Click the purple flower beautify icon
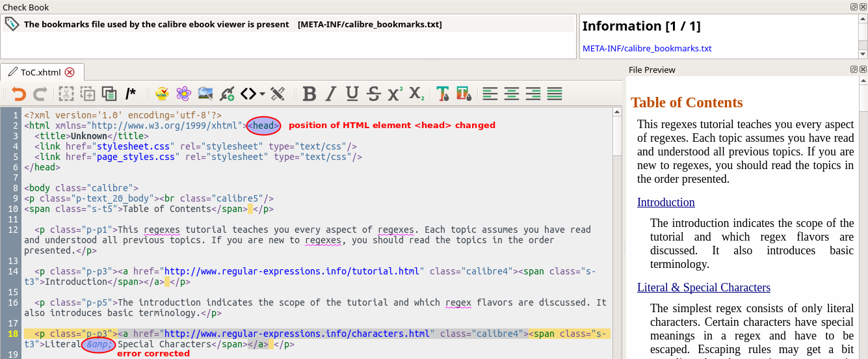 184,94
